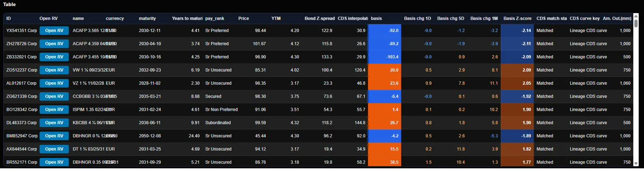
Task: Open RV for bond BM852947 Corp
Action: 54,136
